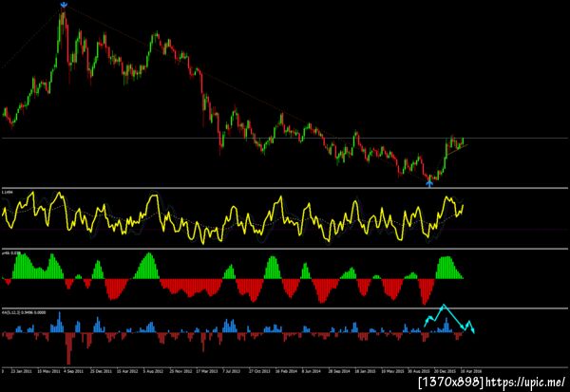The height and width of the screenshot is (392, 570).
Task: Click the 10 May 2015 date label
Action: tap(392, 371)
